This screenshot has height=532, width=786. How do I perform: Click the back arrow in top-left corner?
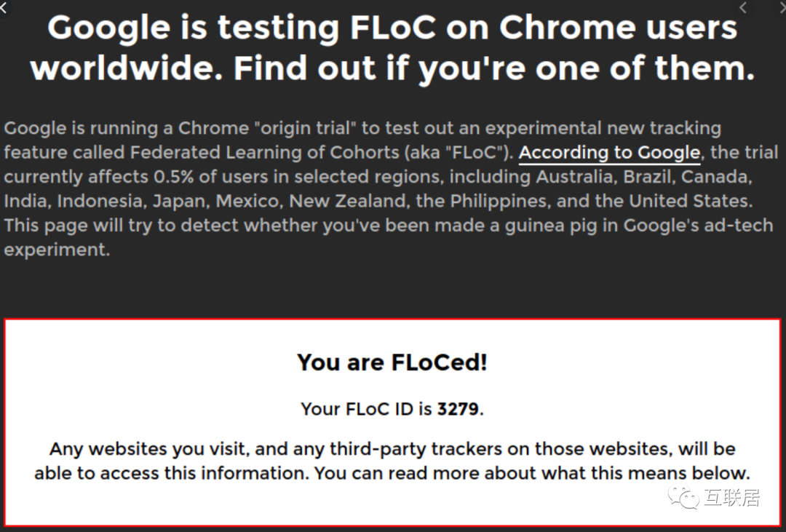tap(3, 7)
